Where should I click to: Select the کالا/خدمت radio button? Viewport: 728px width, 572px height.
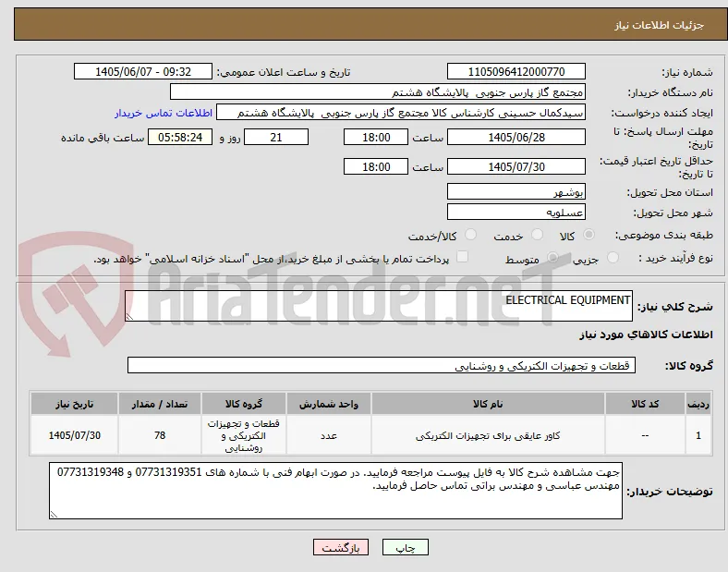point(471,235)
